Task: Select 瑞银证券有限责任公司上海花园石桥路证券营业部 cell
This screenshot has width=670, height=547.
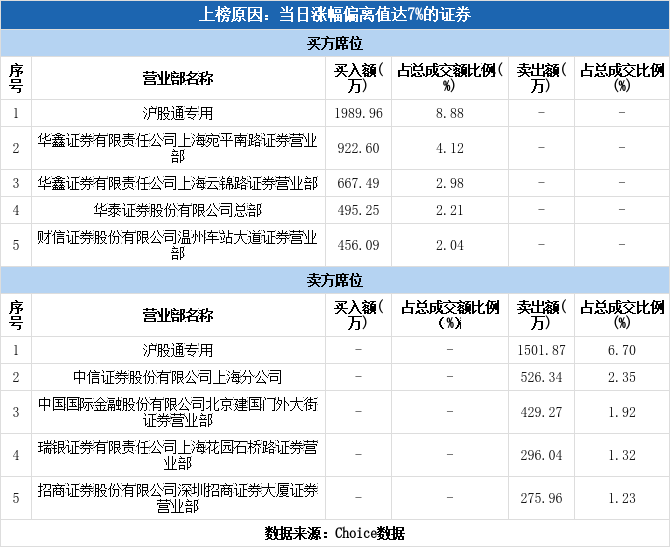Action: point(178,455)
